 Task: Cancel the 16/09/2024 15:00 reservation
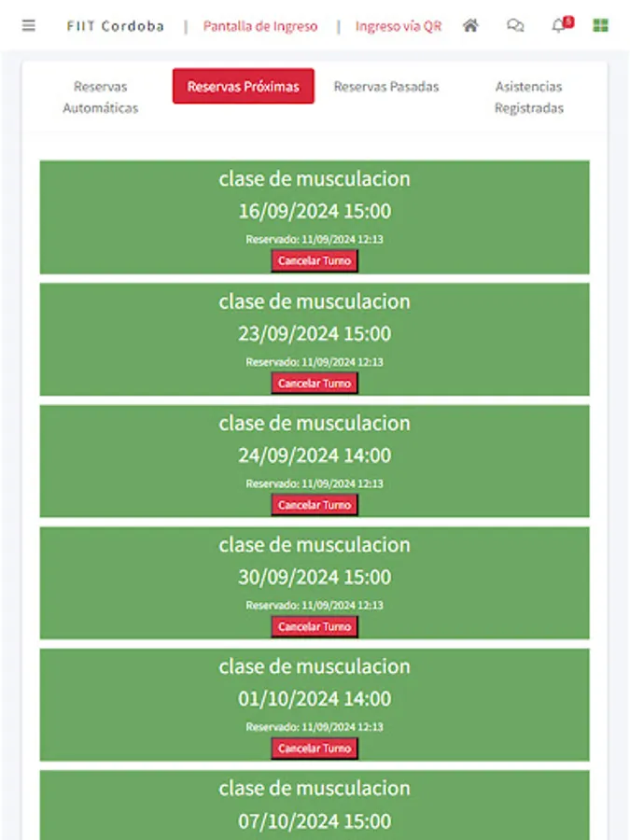pos(315,260)
